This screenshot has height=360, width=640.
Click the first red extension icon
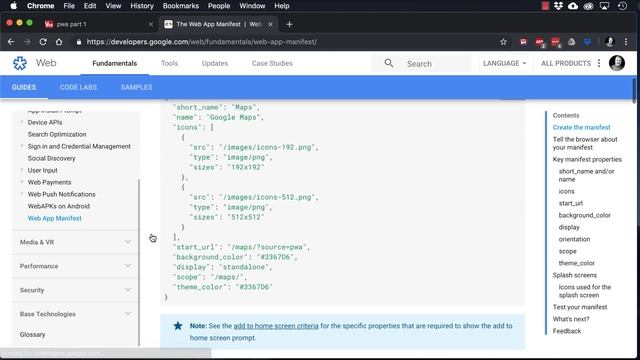(523, 42)
